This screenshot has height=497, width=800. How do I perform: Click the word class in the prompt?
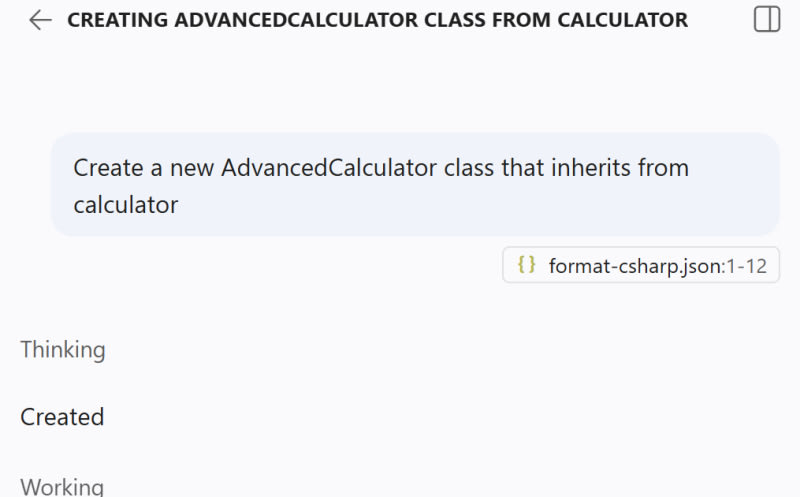468,167
